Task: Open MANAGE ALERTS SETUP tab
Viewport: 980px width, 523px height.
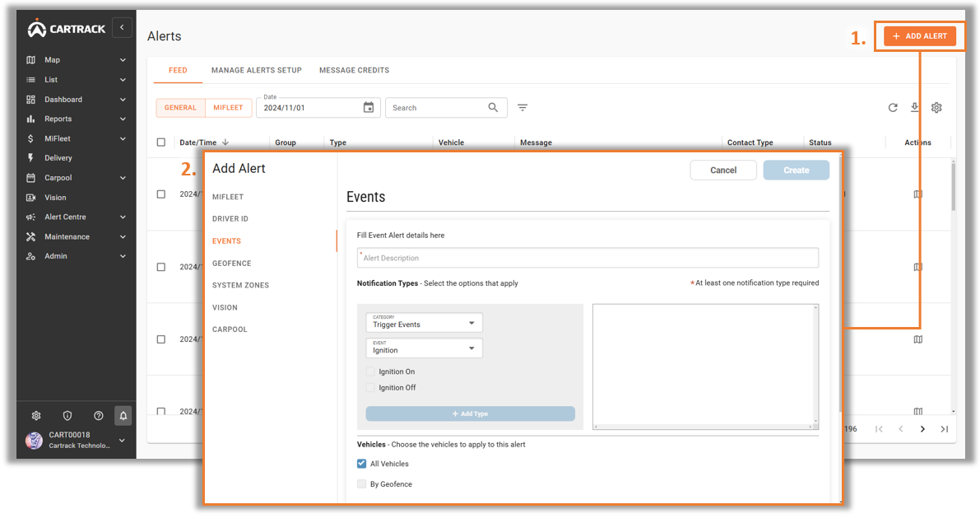Action: (256, 71)
